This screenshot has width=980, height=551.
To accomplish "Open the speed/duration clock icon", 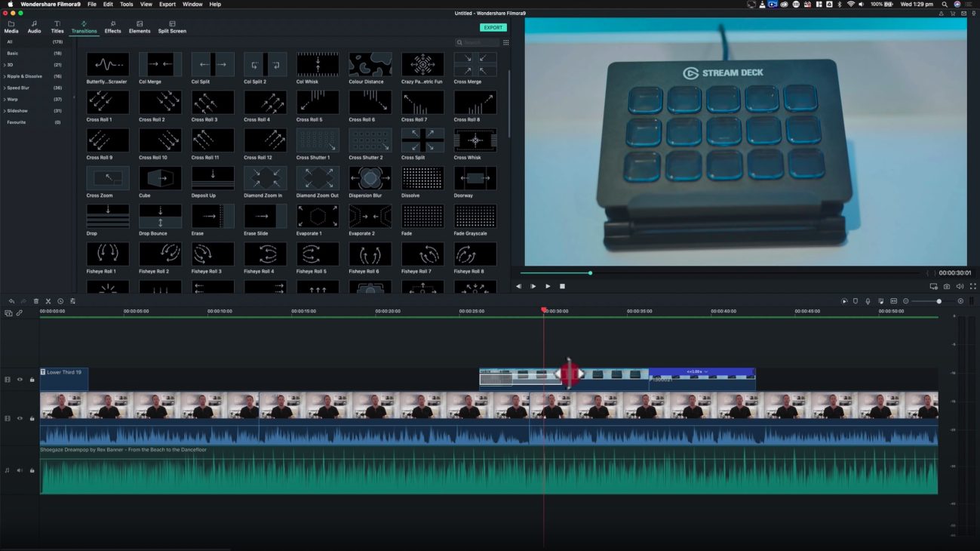I will click(60, 301).
